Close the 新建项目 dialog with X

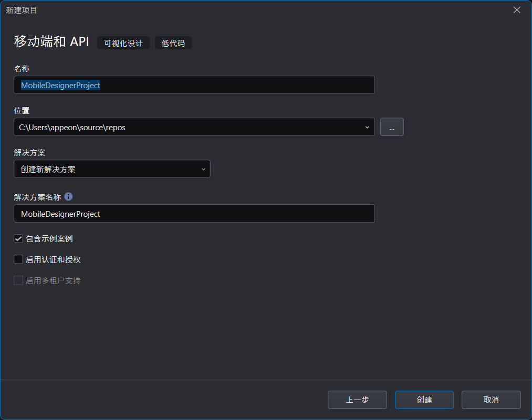(517, 10)
